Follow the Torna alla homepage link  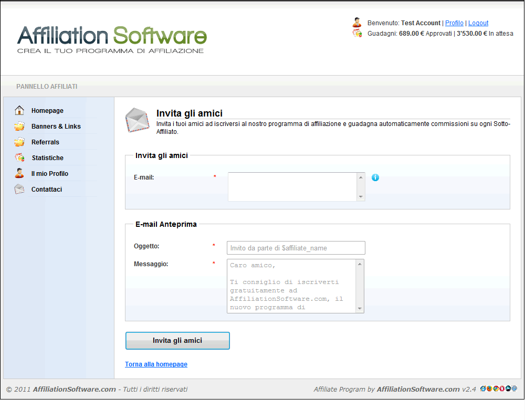point(156,364)
